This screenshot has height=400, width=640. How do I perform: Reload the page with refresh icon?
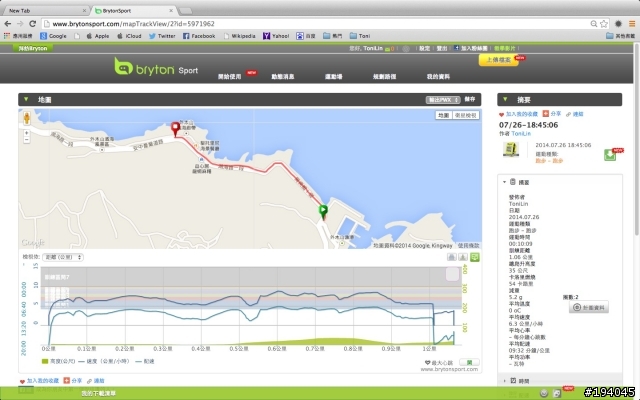tap(33, 24)
